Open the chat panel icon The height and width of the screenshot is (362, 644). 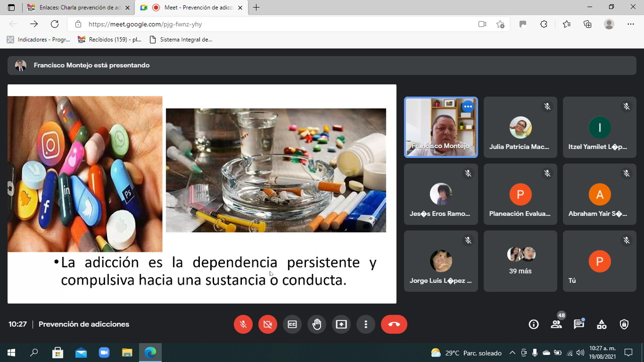(579, 324)
